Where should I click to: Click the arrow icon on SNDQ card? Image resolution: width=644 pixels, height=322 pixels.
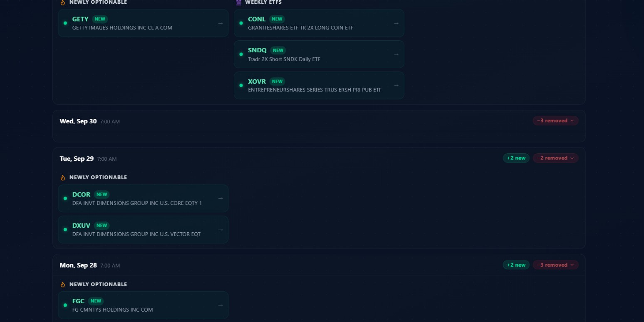[x=396, y=54]
